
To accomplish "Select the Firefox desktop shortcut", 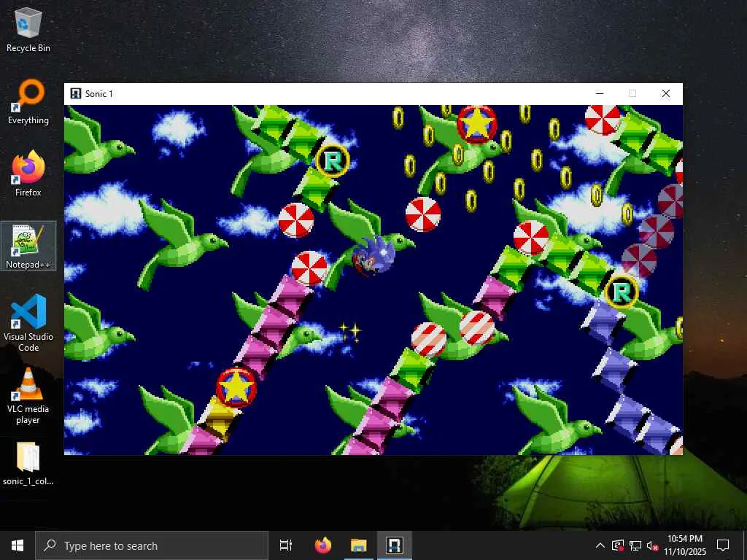I will pyautogui.click(x=28, y=174).
